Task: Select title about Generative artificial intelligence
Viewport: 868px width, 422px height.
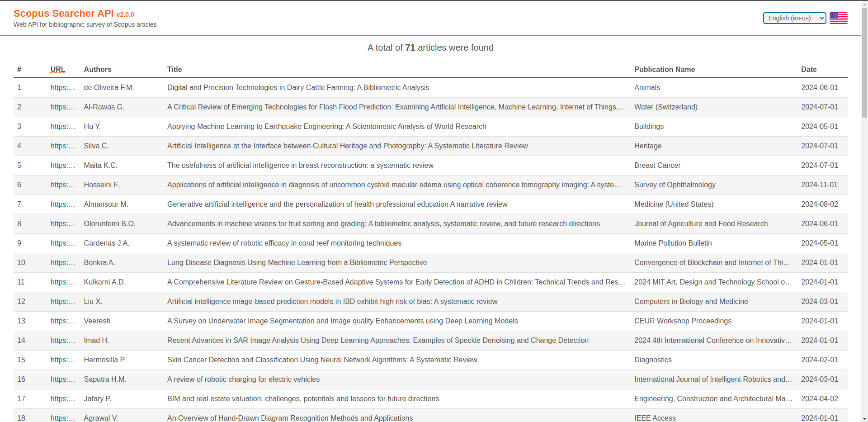Action: point(337,204)
